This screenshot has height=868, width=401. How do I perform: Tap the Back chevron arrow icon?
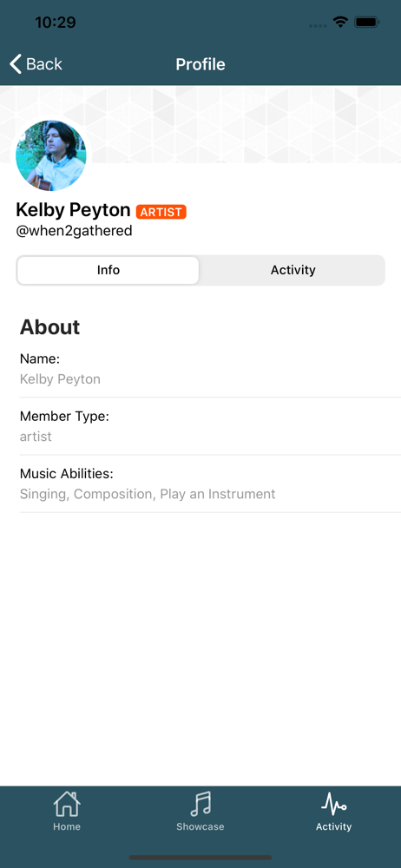click(16, 64)
